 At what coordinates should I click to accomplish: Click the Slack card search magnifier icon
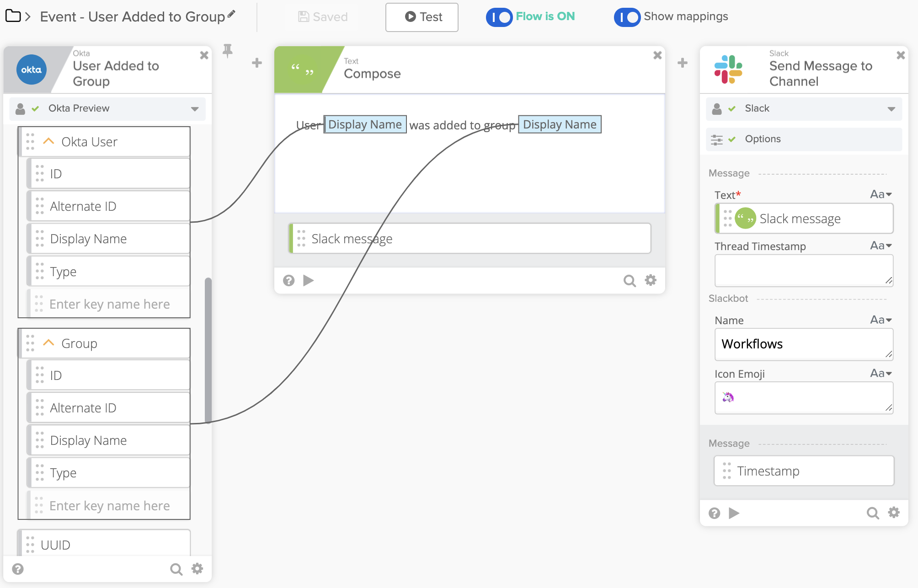point(872,513)
